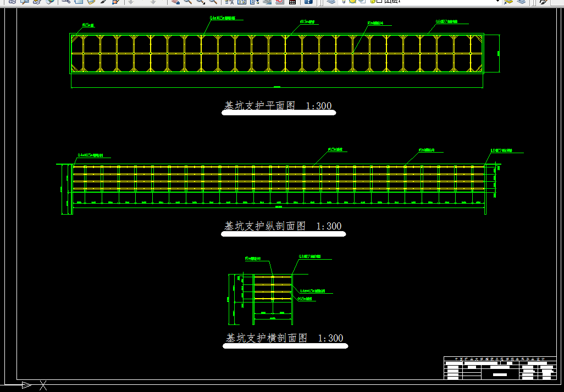The width and height of the screenshot is (564, 392).
Task: Select the title 基坑支护纵剖面图 1:300
Action: click(x=283, y=226)
